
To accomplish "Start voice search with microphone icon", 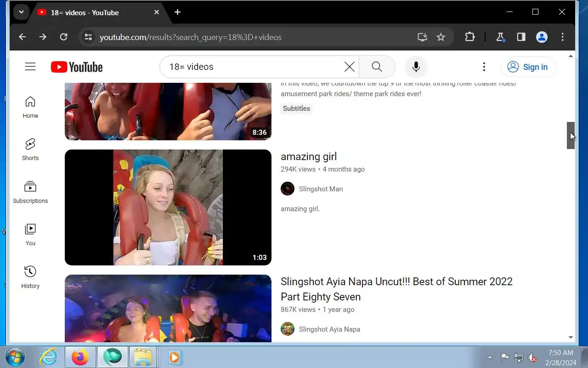I will [416, 67].
